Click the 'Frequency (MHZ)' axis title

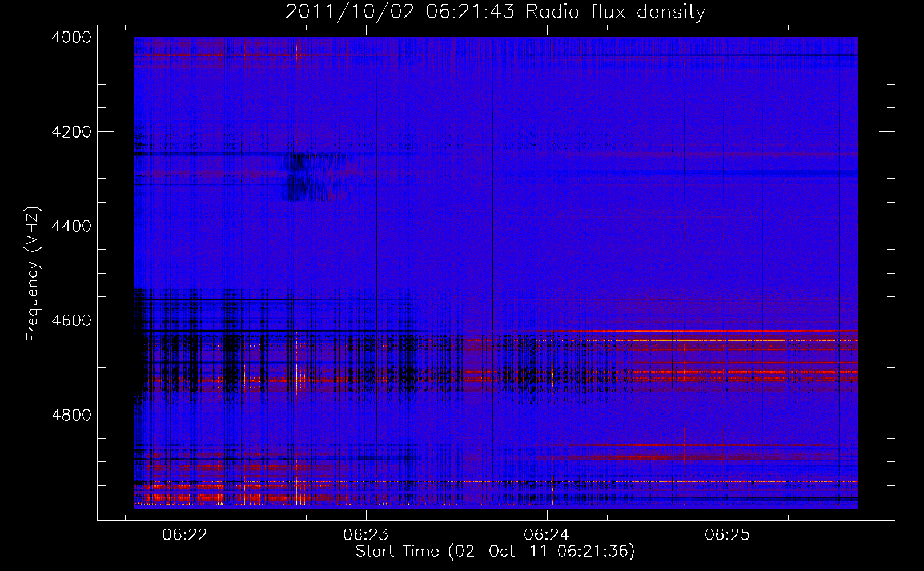coord(33,274)
